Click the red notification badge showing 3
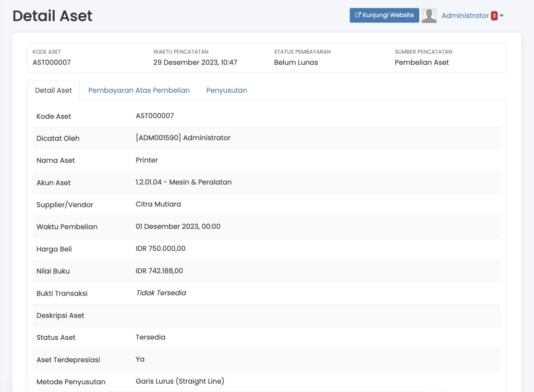The width and height of the screenshot is (534, 392). coord(494,15)
